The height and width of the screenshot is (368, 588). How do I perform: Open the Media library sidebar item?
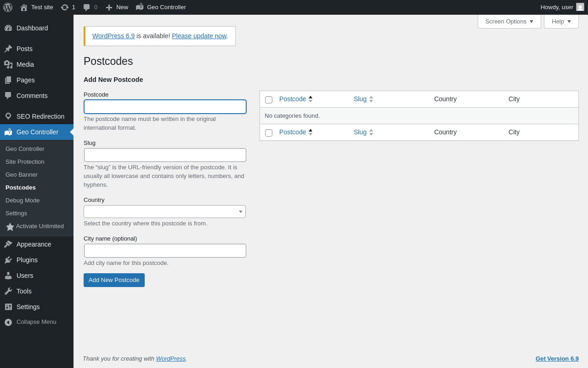pos(25,64)
